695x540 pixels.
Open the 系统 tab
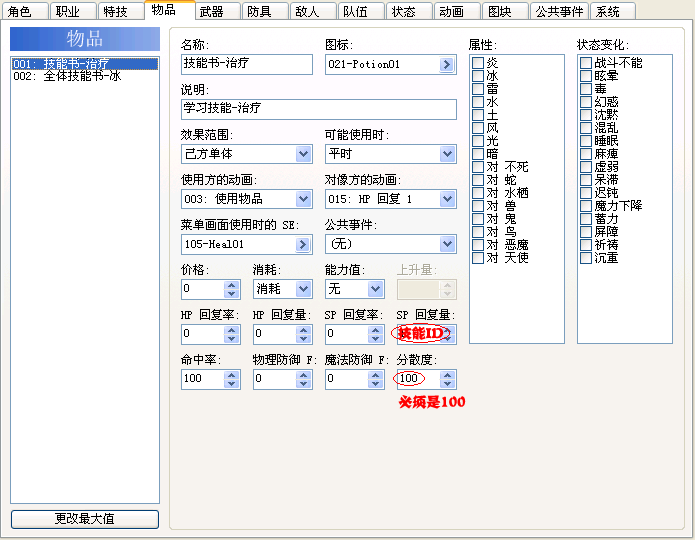click(613, 11)
